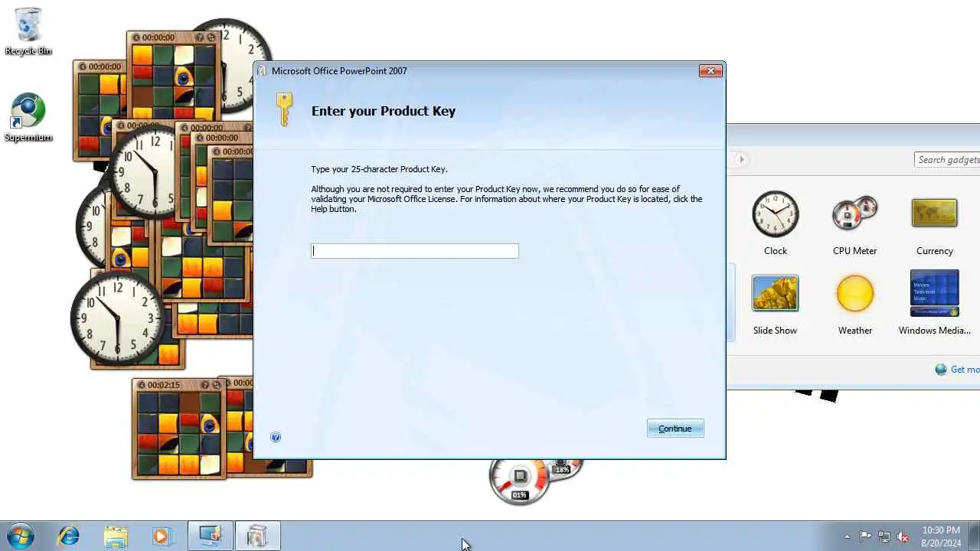This screenshot has height=551, width=980.
Task: Click the shuffle icon on the 00:02:15 puzzle
Action: [x=217, y=385]
